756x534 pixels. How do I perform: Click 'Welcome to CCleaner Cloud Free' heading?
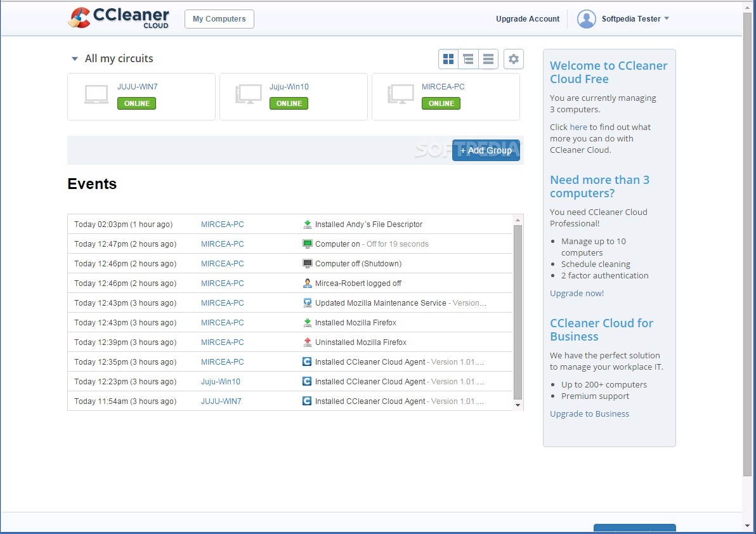coord(608,72)
